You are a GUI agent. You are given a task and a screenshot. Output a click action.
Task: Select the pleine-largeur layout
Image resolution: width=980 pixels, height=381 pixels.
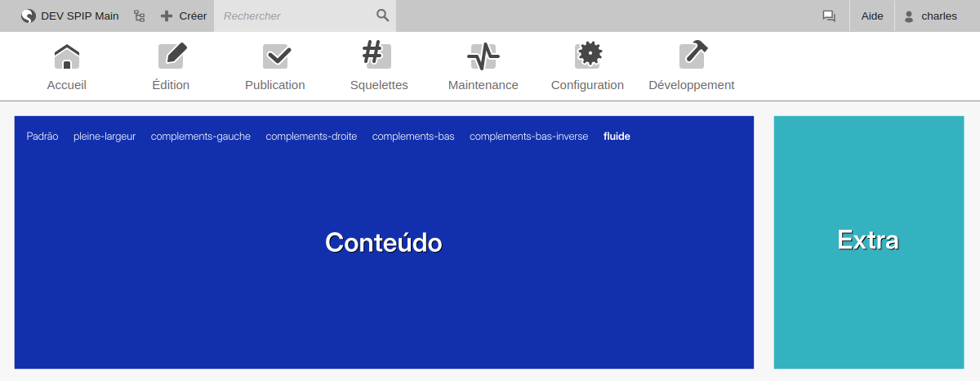point(105,137)
